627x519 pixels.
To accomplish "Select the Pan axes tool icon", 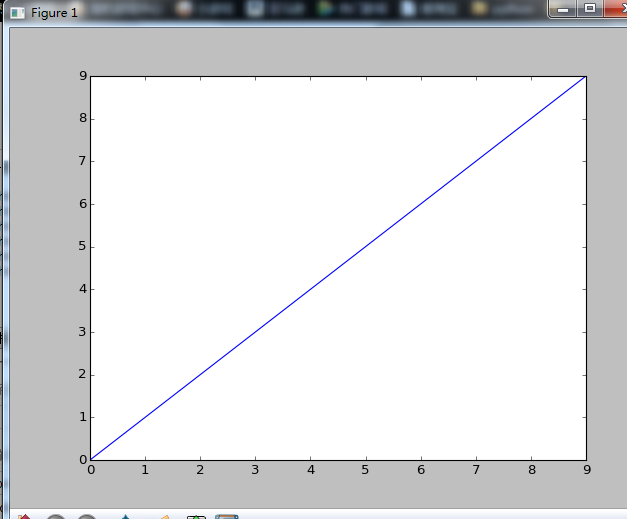I will click(126, 517).
